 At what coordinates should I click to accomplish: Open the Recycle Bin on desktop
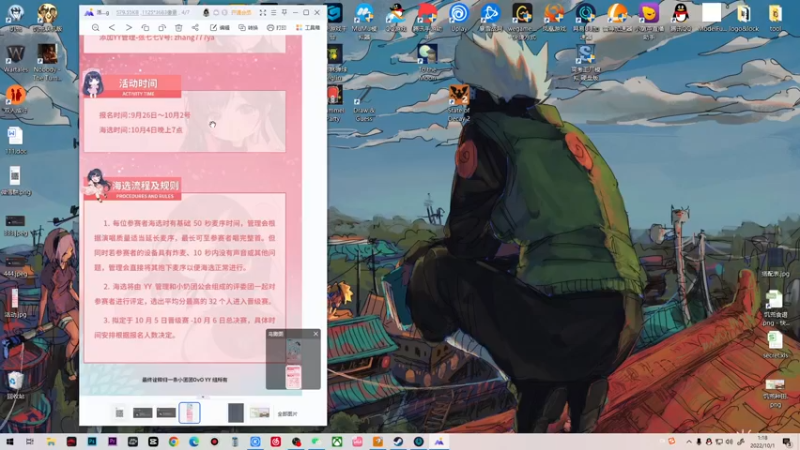[x=15, y=385]
